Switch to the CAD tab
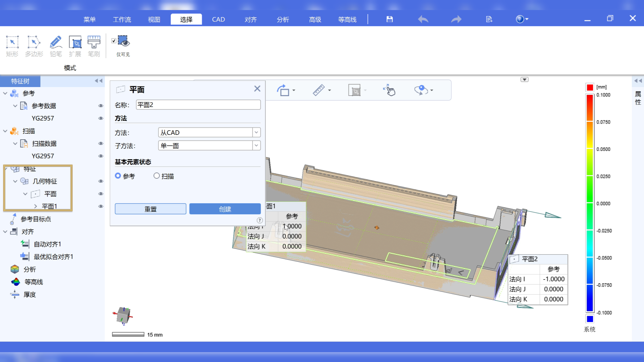Image resolution: width=644 pixels, height=362 pixels. pos(218,19)
